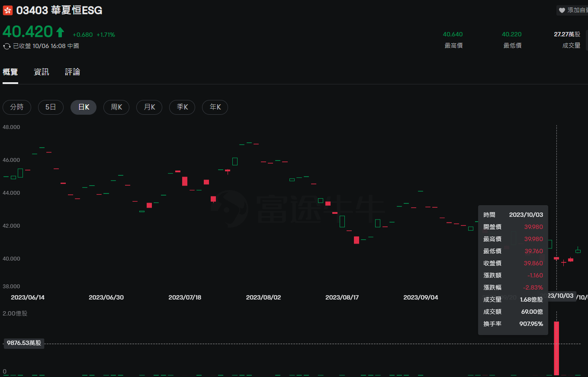Display the 季K quarterly chart
This screenshot has height=377, width=588.
point(182,107)
